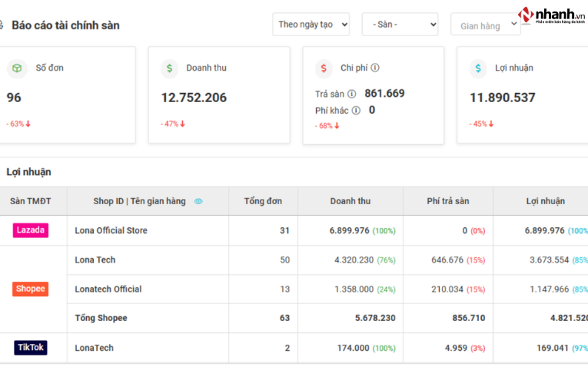588x367 pixels.
Task: Toggle shop name visibility eye icon
Action: (198, 201)
